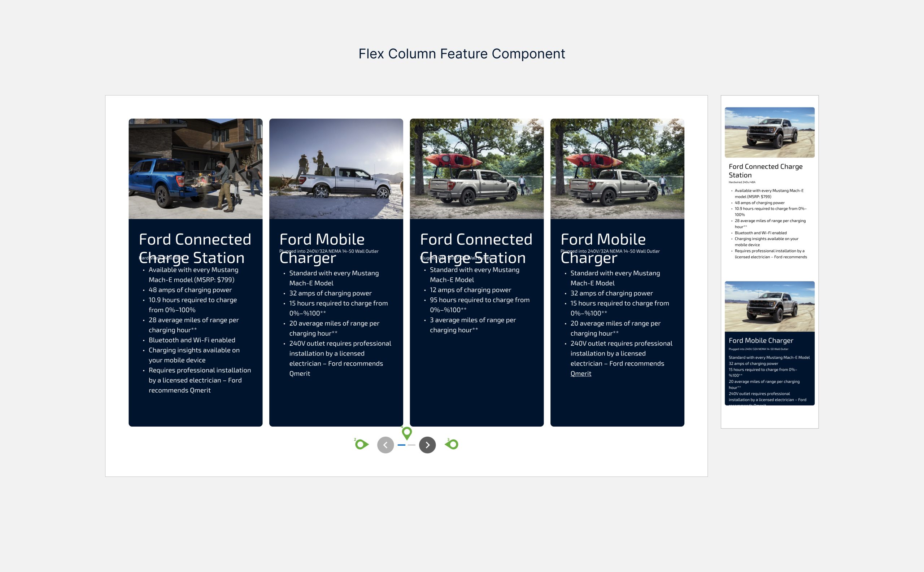The width and height of the screenshot is (924, 572).
Task: Click the blue active carousel indicator
Action: click(x=401, y=445)
